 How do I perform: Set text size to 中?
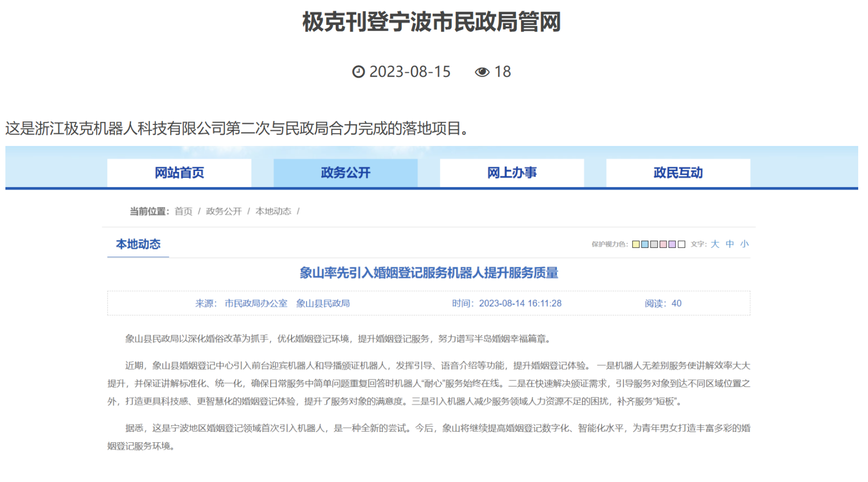730,244
